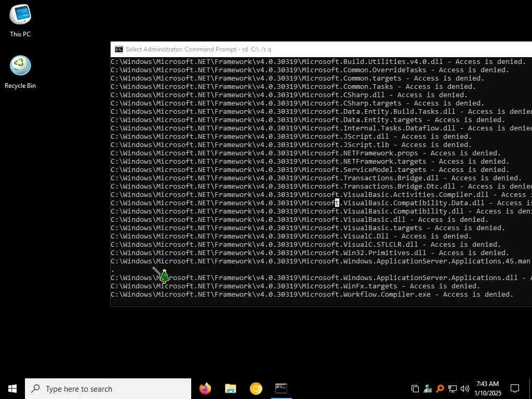Open the user figure tray icon
The image size is (532, 399).
(x=428, y=389)
